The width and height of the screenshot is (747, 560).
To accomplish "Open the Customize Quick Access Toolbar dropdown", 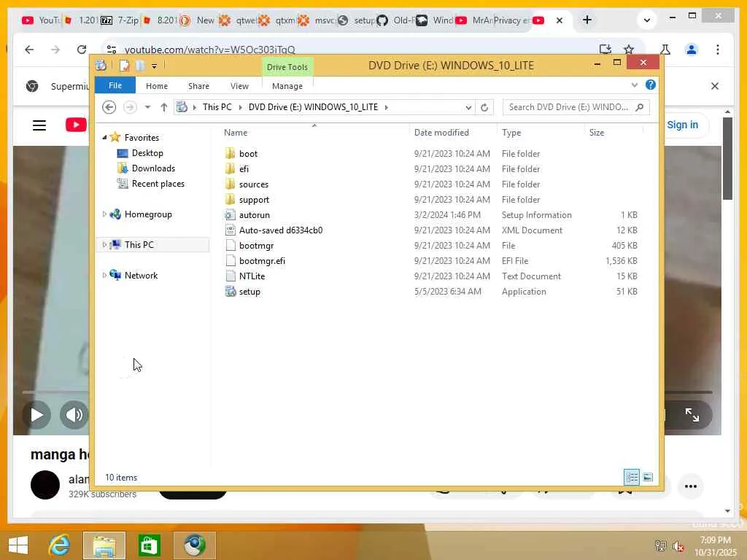I will tap(154, 66).
